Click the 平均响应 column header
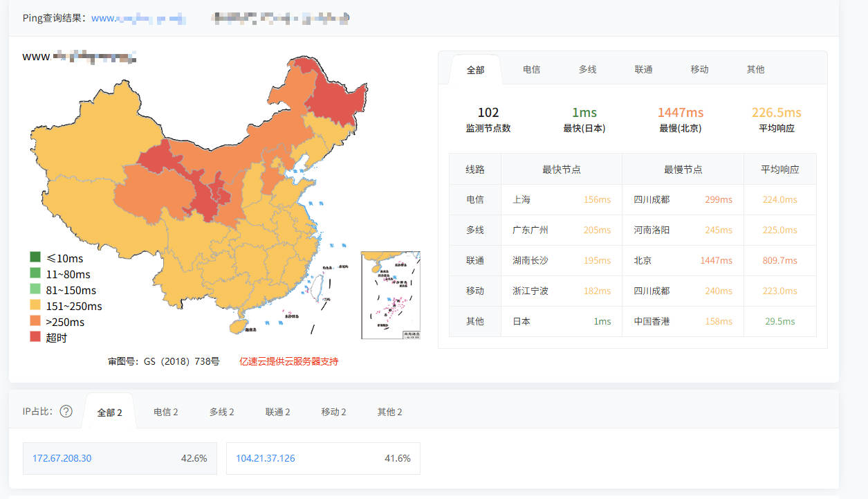Viewport: 868px width, 499px height. pyautogui.click(x=779, y=169)
